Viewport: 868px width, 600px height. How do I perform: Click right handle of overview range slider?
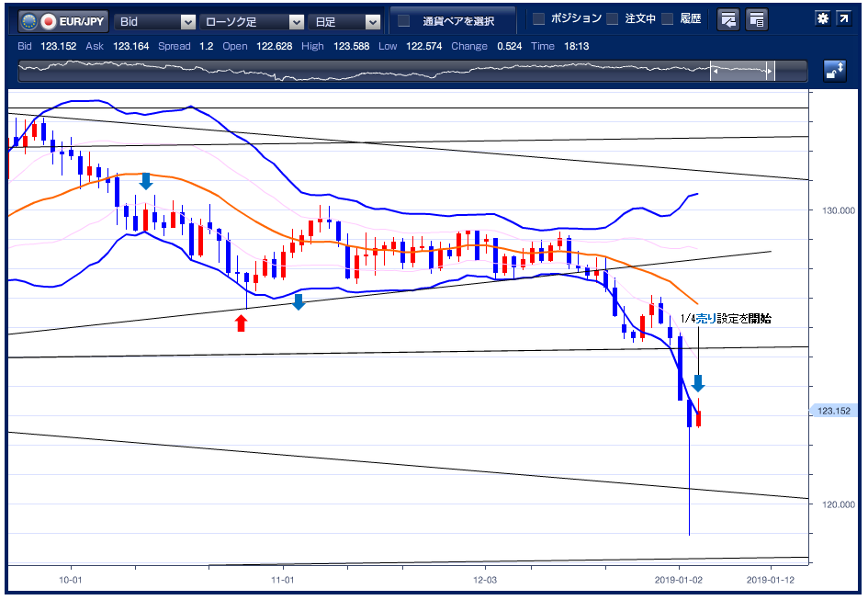770,72
